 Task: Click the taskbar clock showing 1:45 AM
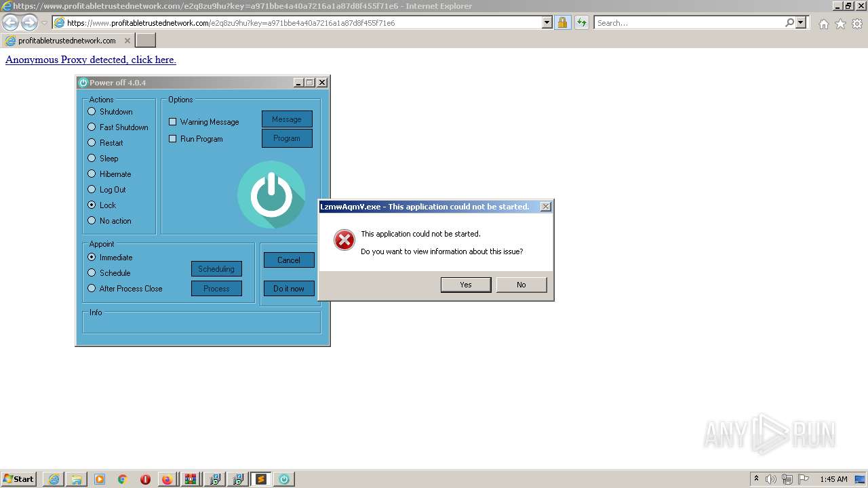click(x=833, y=479)
